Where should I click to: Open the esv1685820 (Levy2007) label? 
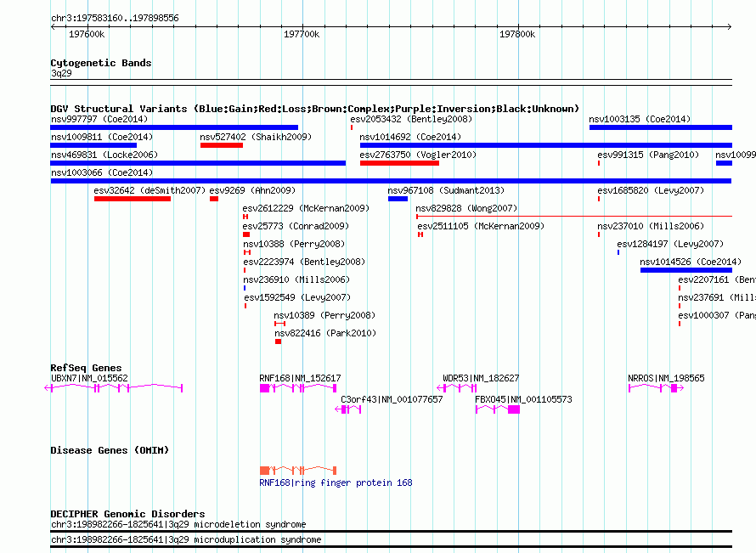[651, 190]
